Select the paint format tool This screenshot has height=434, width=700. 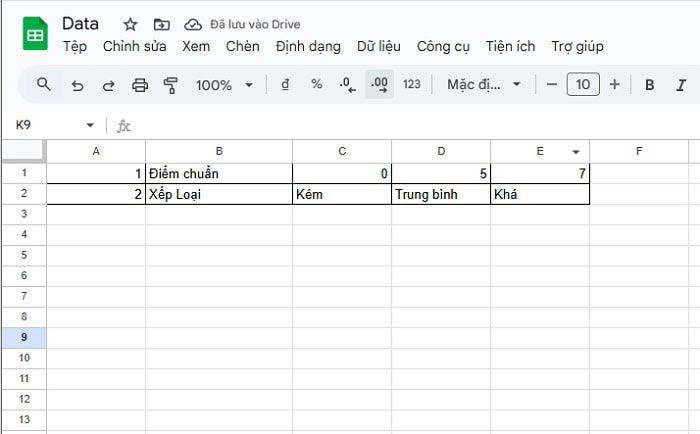point(170,85)
